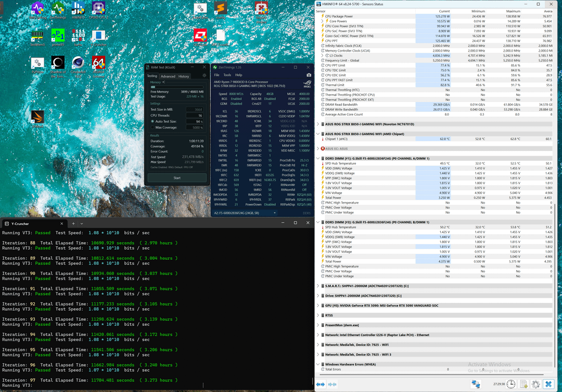Open a new terminal tab with plus button

coord(73,223)
